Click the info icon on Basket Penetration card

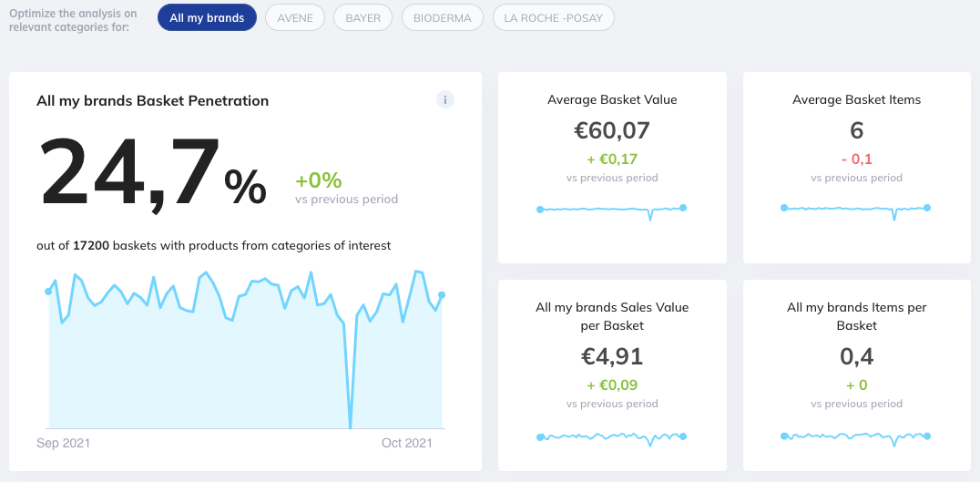tap(445, 99)
